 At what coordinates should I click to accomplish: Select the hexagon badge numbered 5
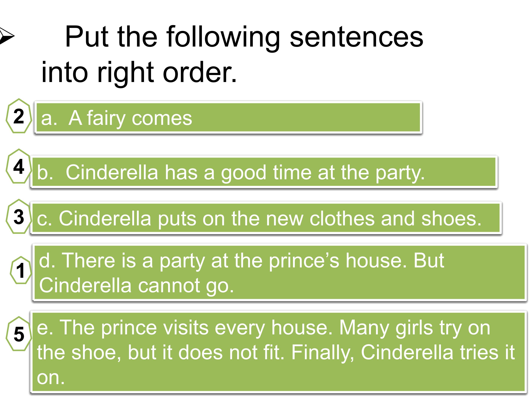tap(19, 334)
